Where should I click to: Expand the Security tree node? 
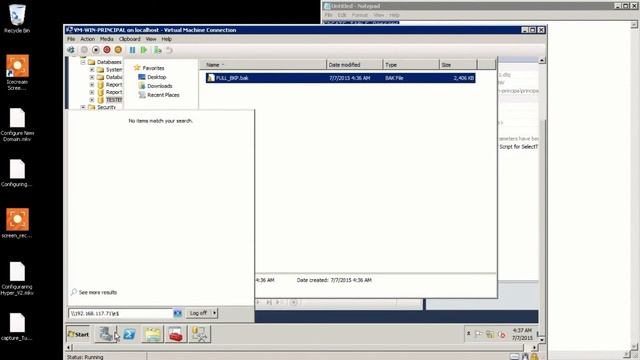click(83, 107)
